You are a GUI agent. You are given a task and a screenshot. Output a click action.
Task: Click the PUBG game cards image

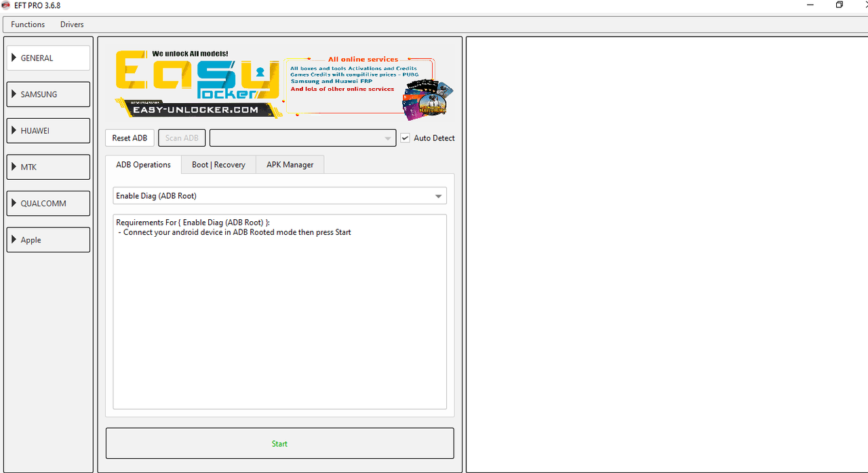tap(429, 99)
